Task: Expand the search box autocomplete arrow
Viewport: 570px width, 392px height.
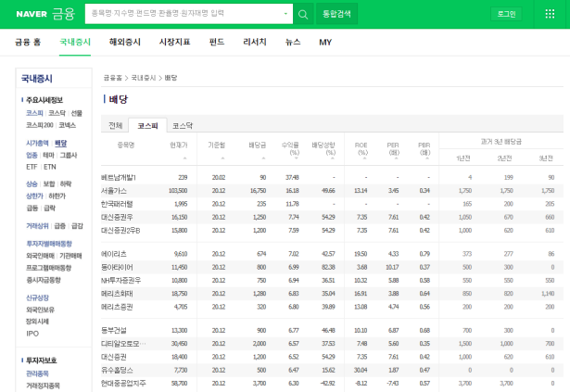Action: coord(285,14)
